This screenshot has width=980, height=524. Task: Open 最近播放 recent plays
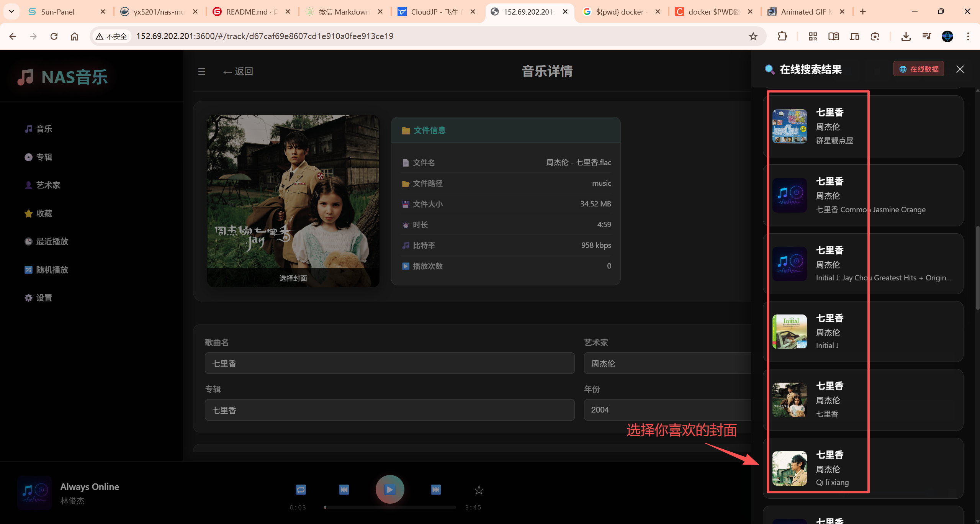[52, 242]
